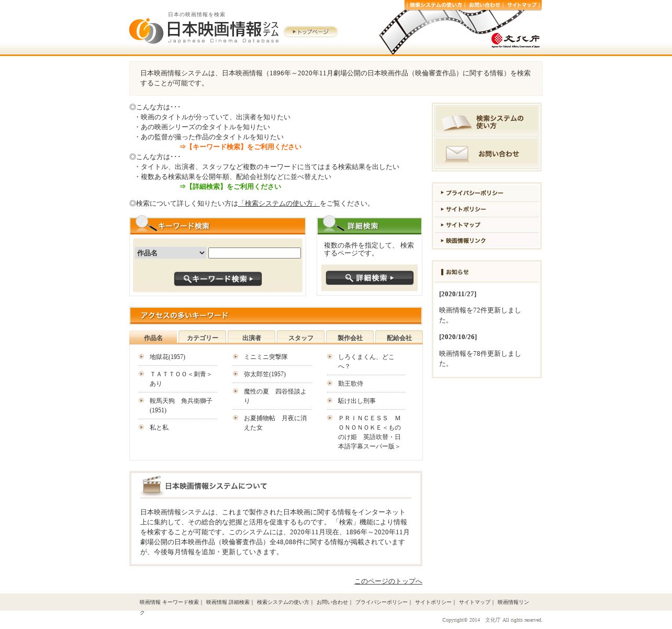Viewport: 672px width, 629px height.
Task: Click the bullet icon beside 地獄花(1957)
Action: (141, 356)
